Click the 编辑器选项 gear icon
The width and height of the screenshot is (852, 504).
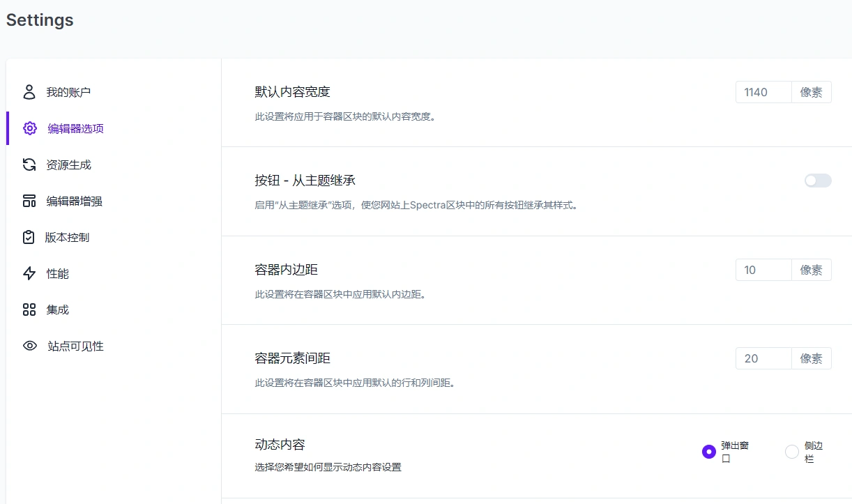[x=29, y=128]
